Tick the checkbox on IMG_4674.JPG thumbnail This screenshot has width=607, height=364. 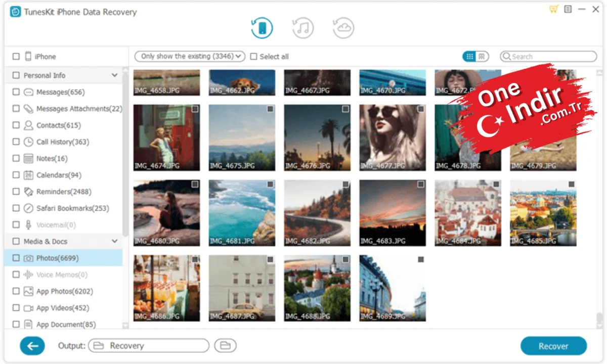pos(195,109)
